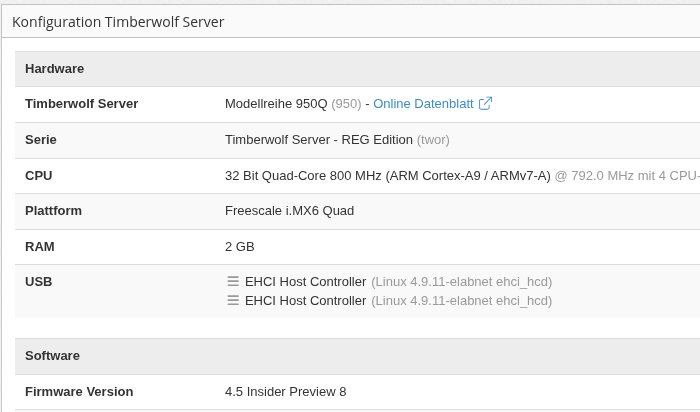Select the Timberwolf Server - REG Edition value

(x=319, y=140)
